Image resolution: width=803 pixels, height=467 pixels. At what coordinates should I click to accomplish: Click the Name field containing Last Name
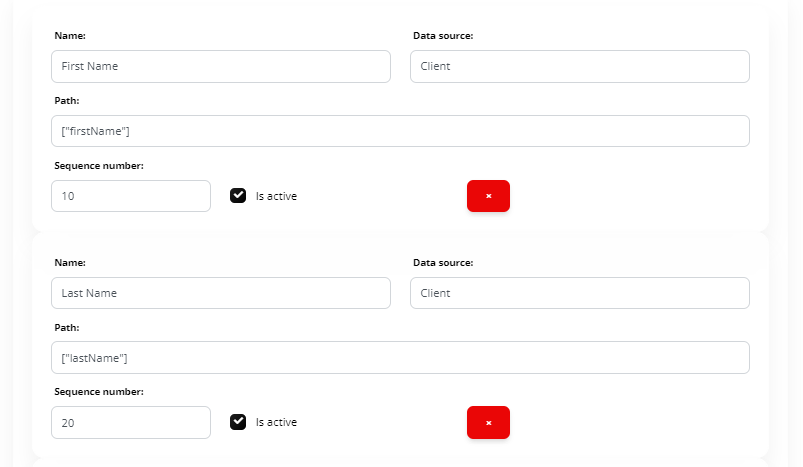coord(221,293)
